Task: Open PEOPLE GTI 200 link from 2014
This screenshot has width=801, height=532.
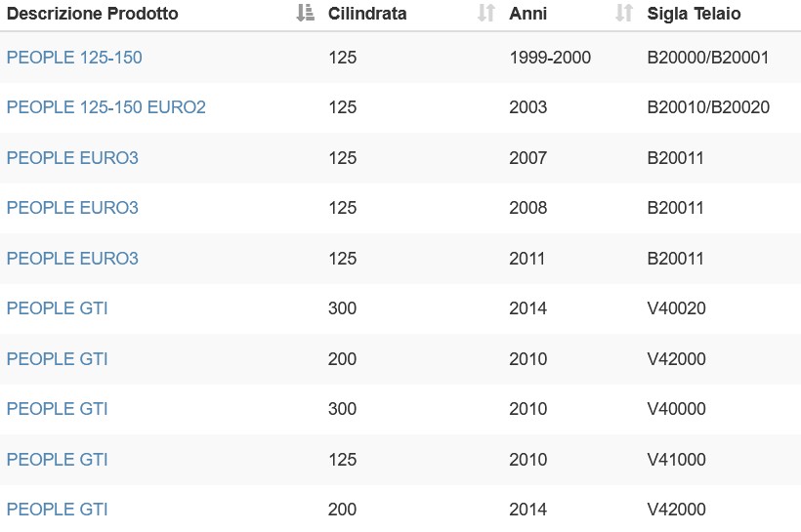Action: point(58,510)
